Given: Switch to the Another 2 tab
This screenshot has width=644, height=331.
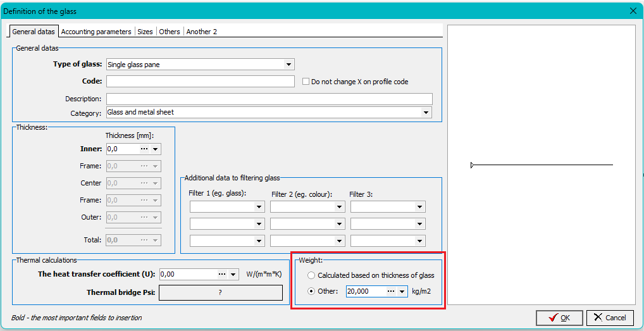Looking at the screenshot, I should pyautogui.click(x=202, y=32).
